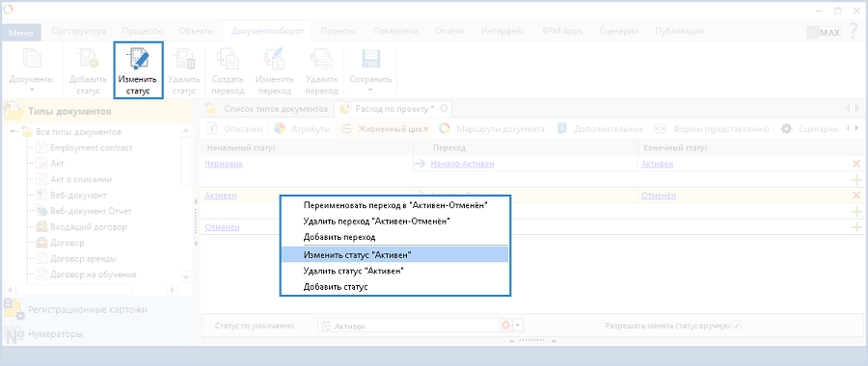Delete the Активен-Отменён row with red X

click(856, 196)
